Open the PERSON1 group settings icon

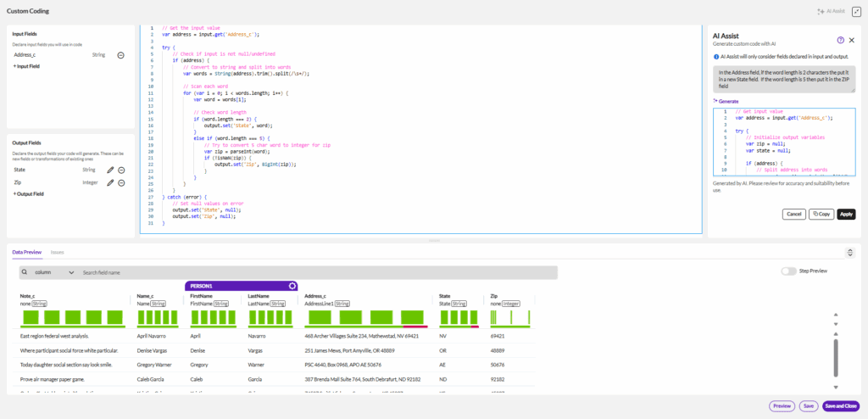click(x=292, y=286)
